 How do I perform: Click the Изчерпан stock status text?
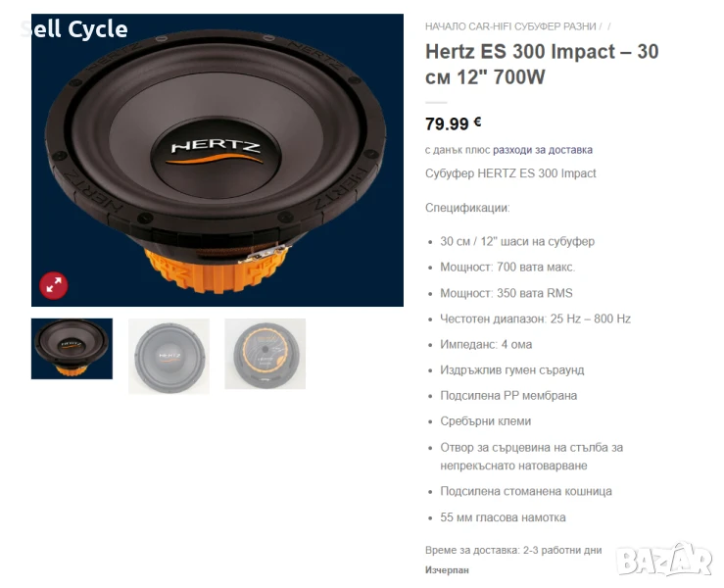[x=447, y=570]
